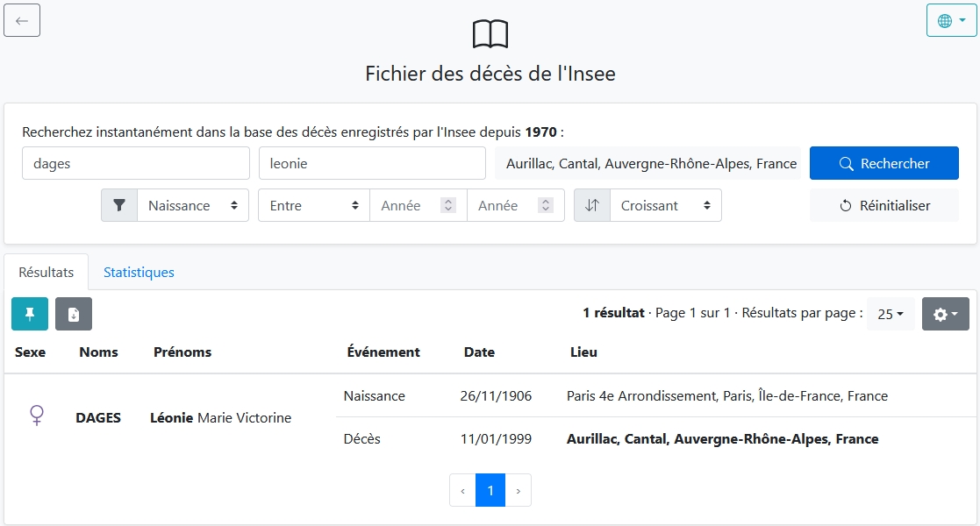Open the gear settings dropdown

[x=945, y=314]
